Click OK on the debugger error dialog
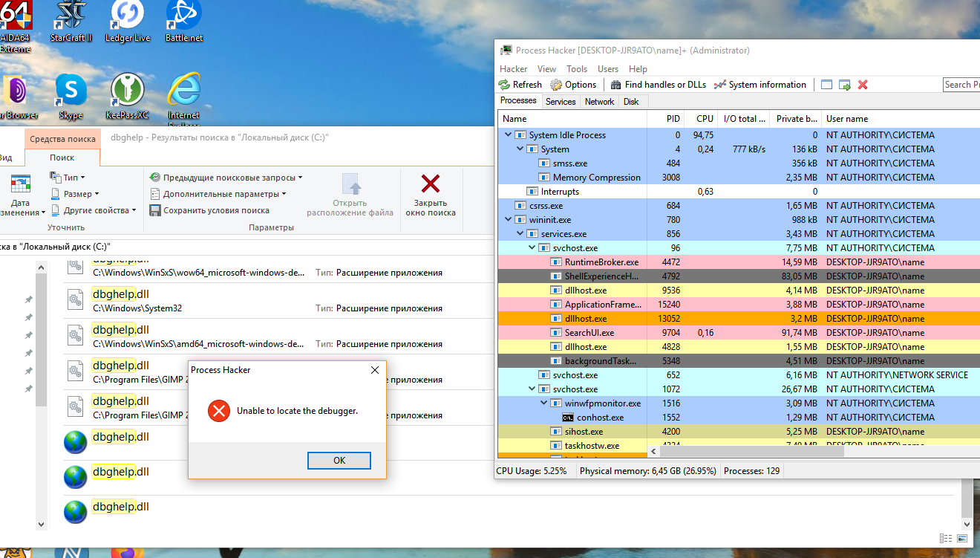The height and width of the screenshot is (558, 980). click(x=339, y=460)
